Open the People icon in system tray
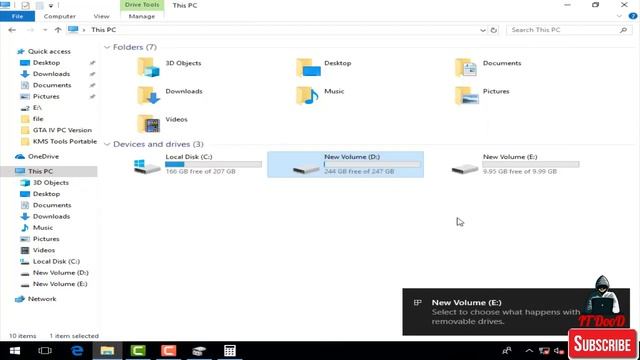Screen dimensions: 640x360 [x=507, y=351]
